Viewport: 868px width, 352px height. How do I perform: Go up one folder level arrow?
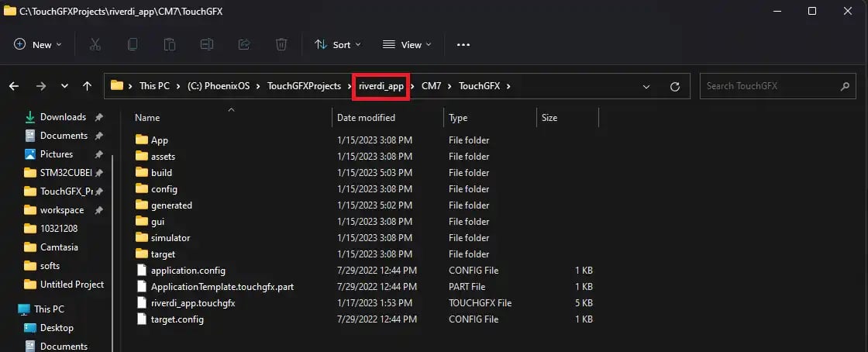[87, 86]
